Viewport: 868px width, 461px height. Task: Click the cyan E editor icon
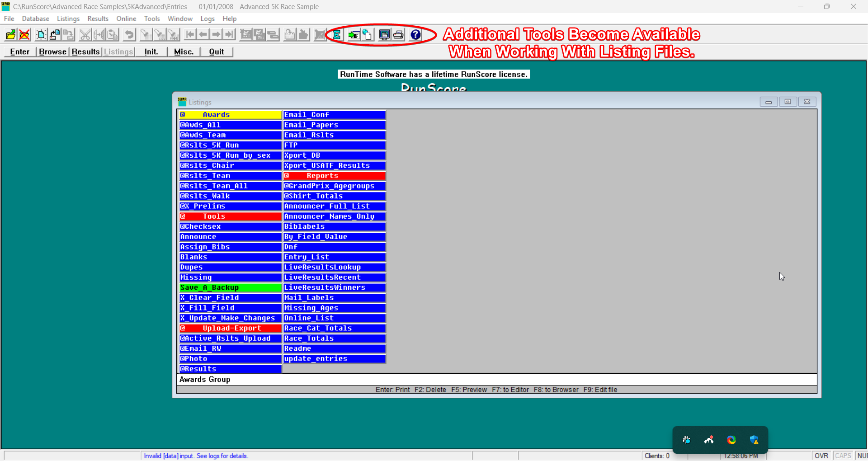(337, 34)
